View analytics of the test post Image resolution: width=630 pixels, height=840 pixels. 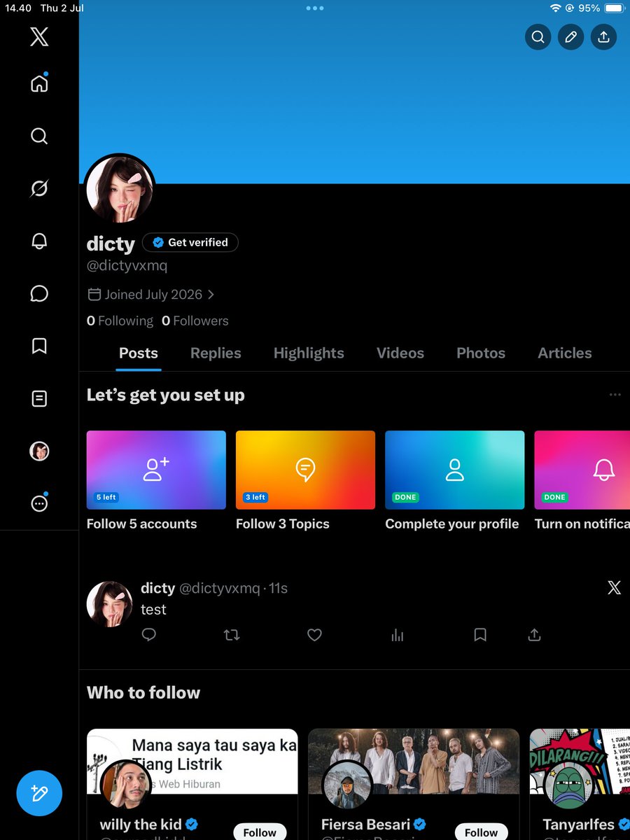click(398, 635)
